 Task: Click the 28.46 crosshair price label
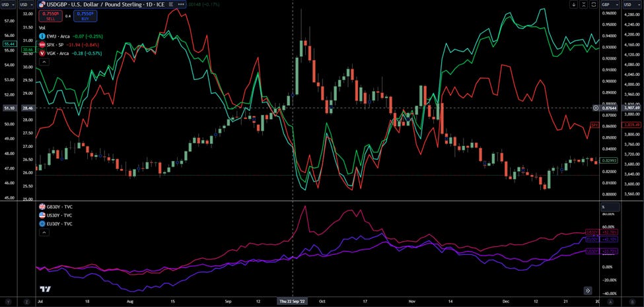pos(26,108)
